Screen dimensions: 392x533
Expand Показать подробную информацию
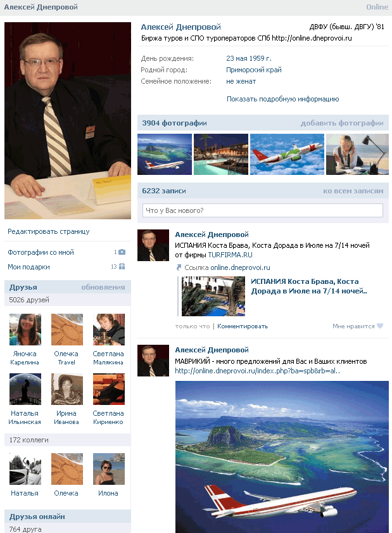pyautogui.click(x=282, y=99)
